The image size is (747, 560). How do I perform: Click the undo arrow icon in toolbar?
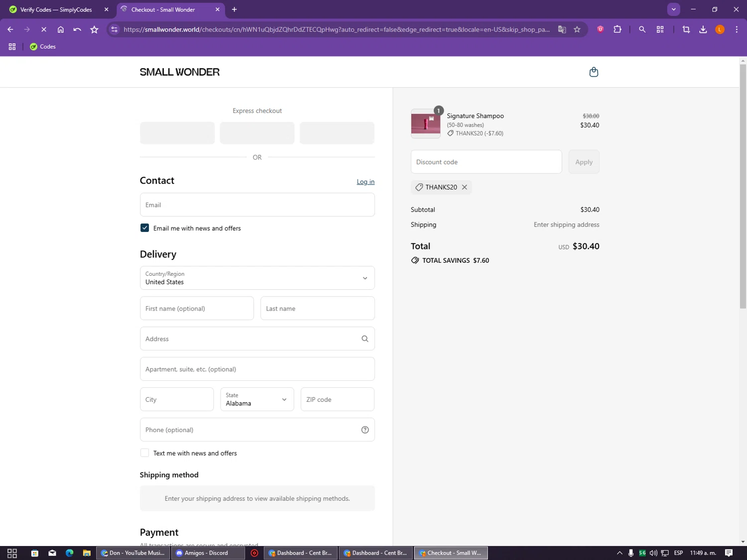click(77, 29)
